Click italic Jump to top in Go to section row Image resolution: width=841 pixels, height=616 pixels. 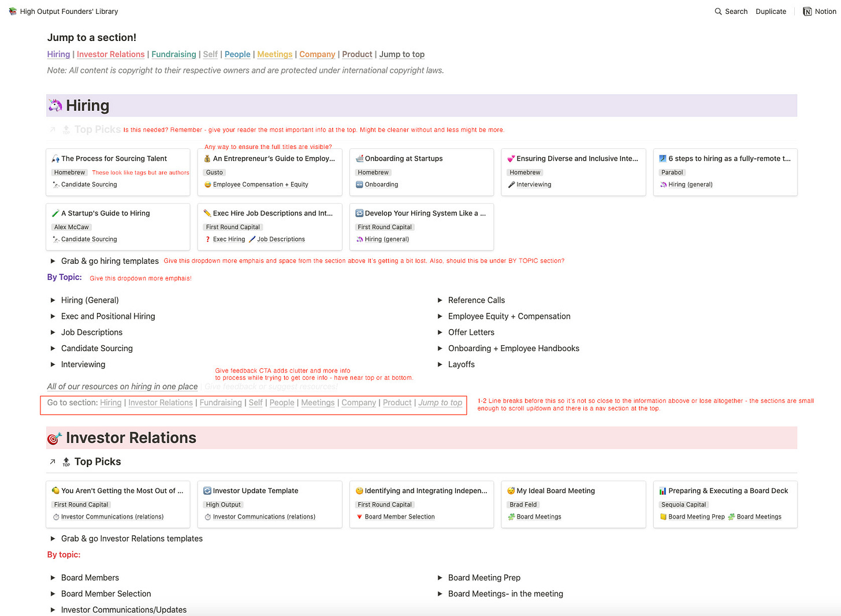(x=440, y=403)
